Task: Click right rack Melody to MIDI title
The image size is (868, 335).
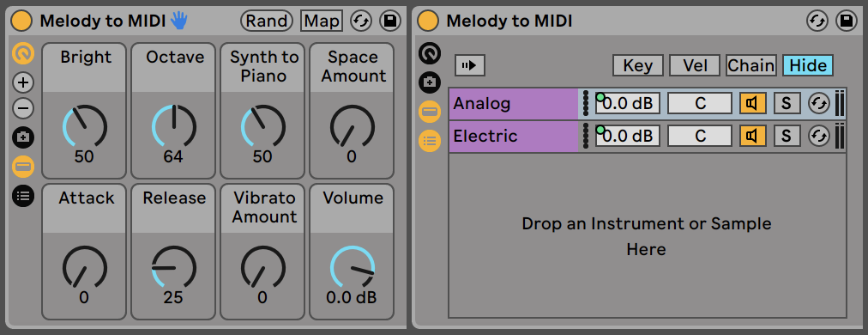Action: point(509,21)
